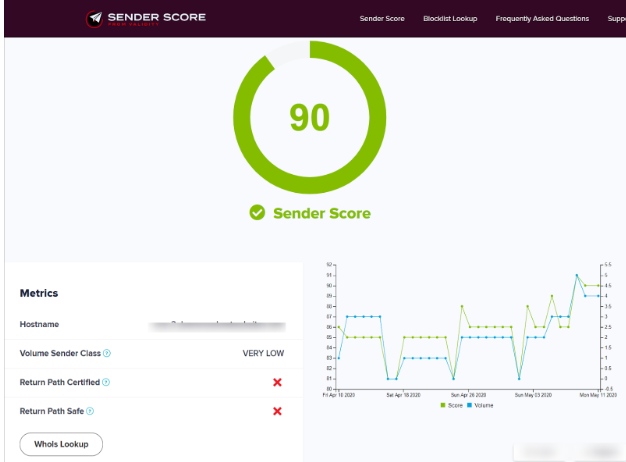Click the Sender Score paper plane logo

[95, 18]
